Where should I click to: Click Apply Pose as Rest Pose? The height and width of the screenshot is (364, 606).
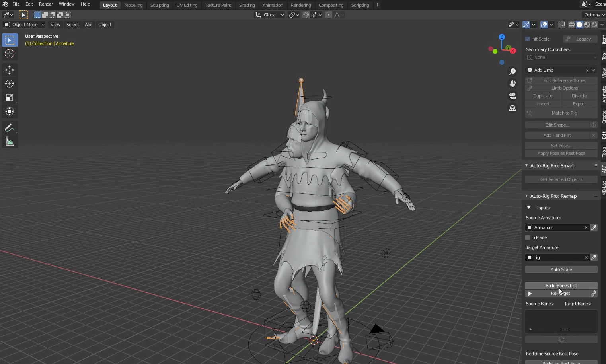pos(561,153)
